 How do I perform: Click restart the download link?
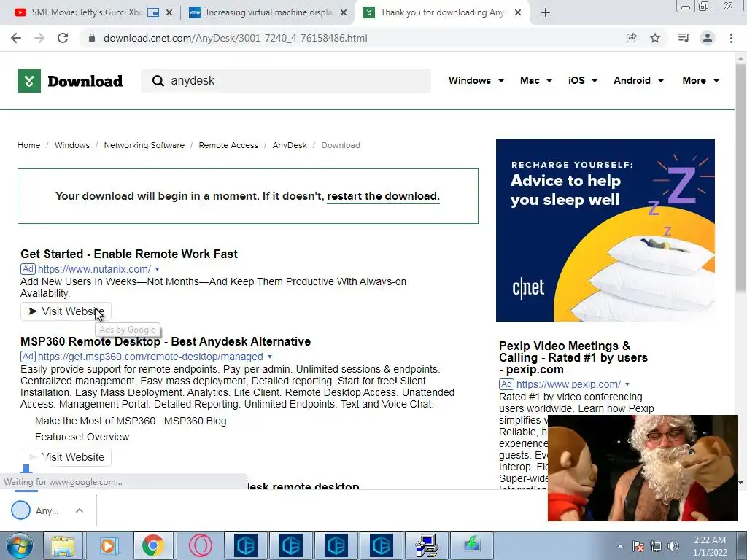click(x=383, y=196)
